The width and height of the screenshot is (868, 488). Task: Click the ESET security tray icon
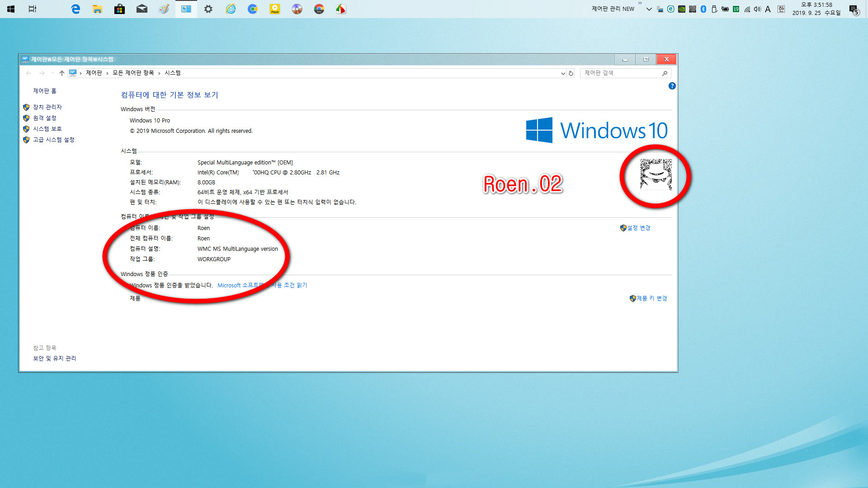pos(671,9)
